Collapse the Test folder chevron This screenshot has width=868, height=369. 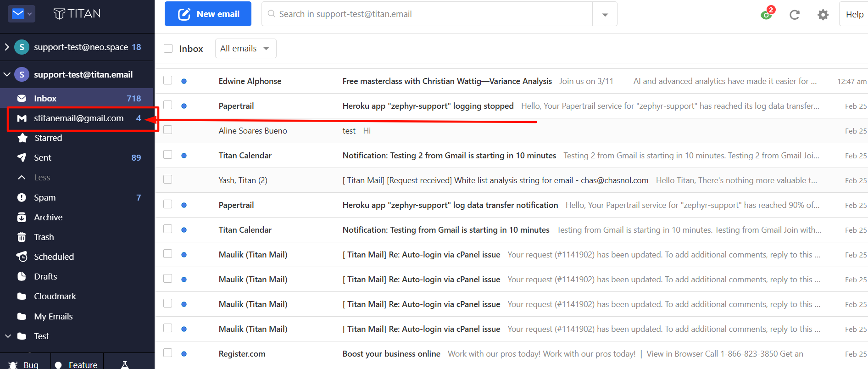pyautogui.click(x=8, y=336)
